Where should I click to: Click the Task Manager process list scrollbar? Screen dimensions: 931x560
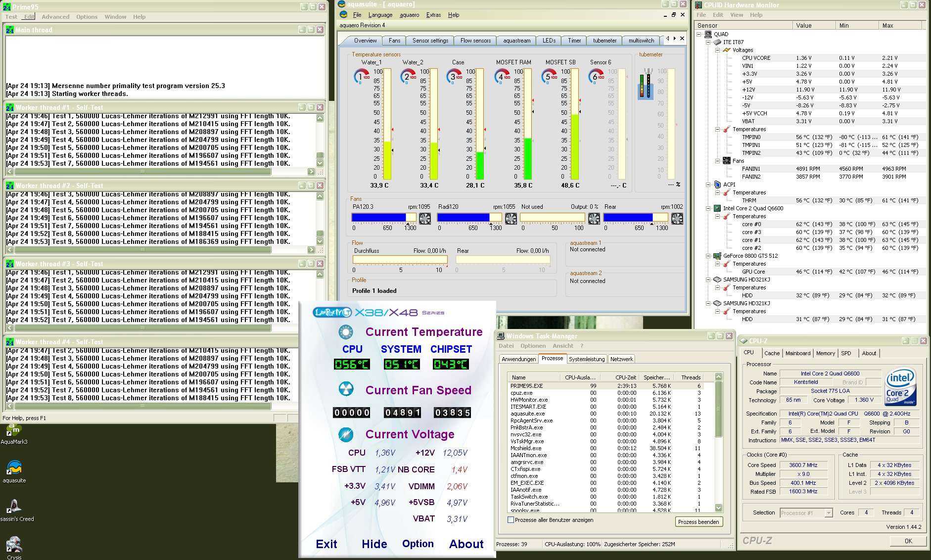click(x=719, y=443)
